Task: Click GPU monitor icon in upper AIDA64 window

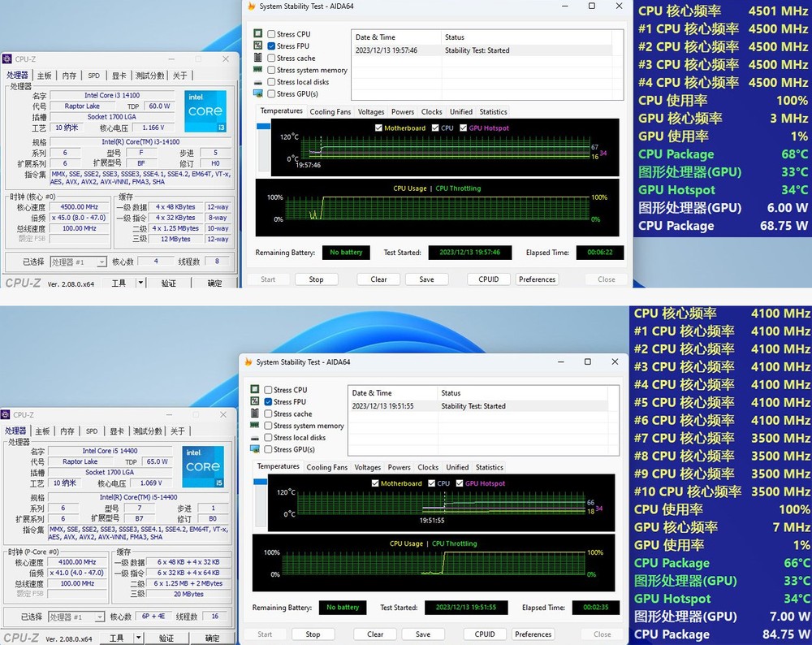Action: [x=257, y=93]
